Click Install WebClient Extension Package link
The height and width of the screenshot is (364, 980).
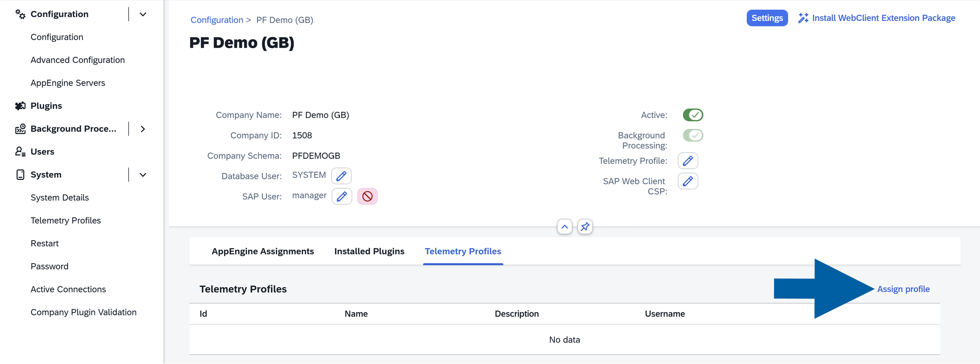(x=884, y=18)
